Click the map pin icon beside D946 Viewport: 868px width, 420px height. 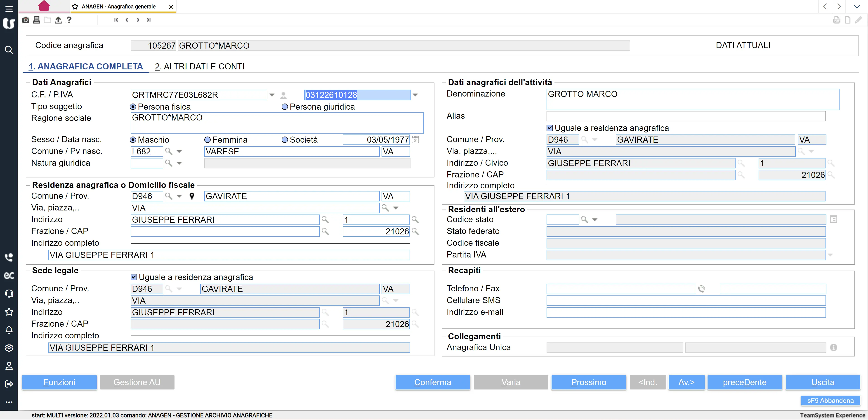tap(192, 196)
